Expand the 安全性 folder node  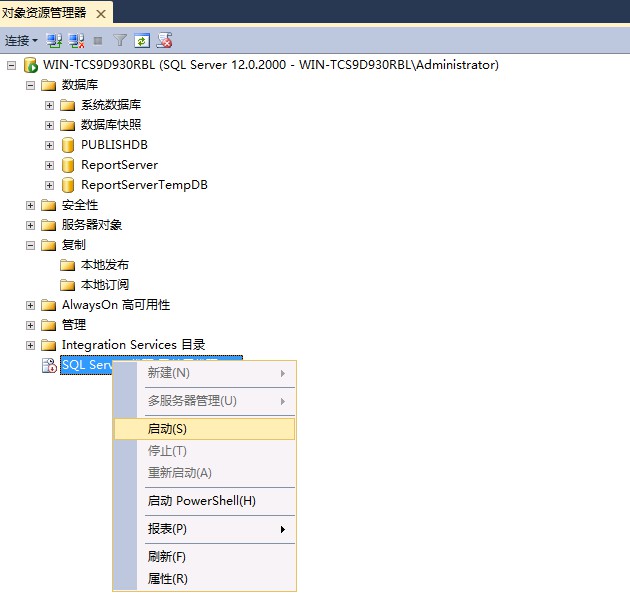click(x=30, y=205)
